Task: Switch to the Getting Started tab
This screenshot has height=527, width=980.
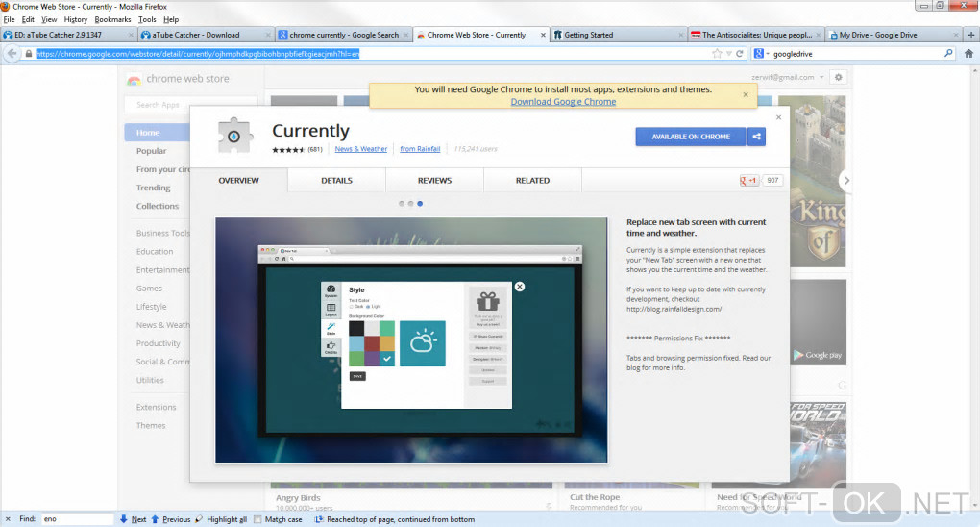Action: 619,35
